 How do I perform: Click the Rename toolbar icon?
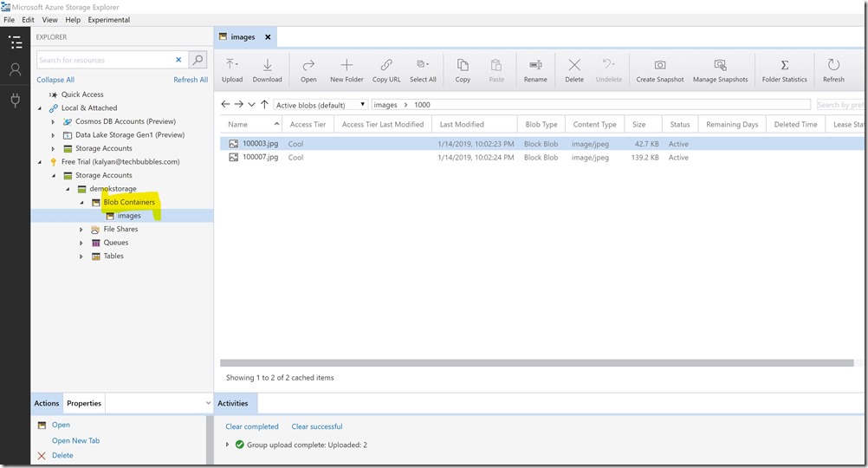pos(535,65)
